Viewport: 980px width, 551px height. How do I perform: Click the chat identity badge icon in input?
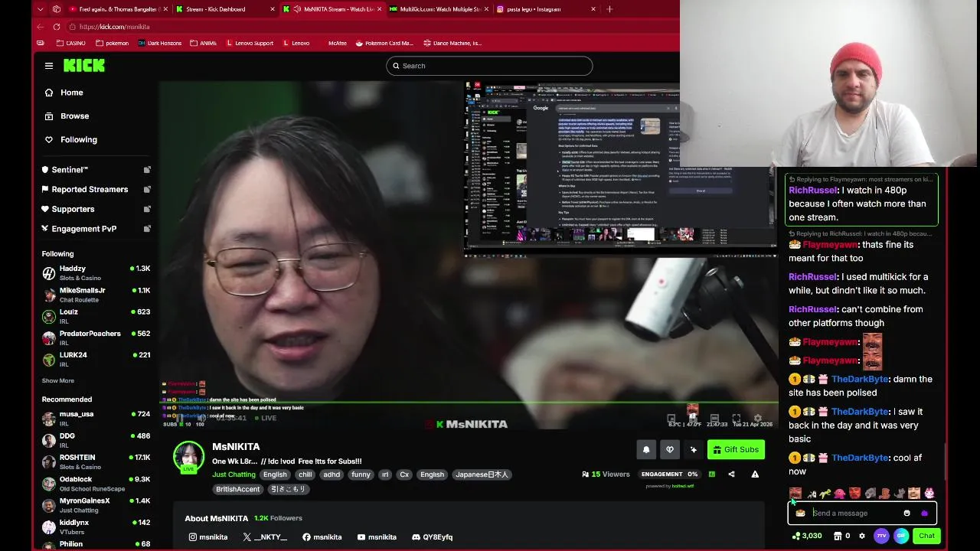coord(800,514)
